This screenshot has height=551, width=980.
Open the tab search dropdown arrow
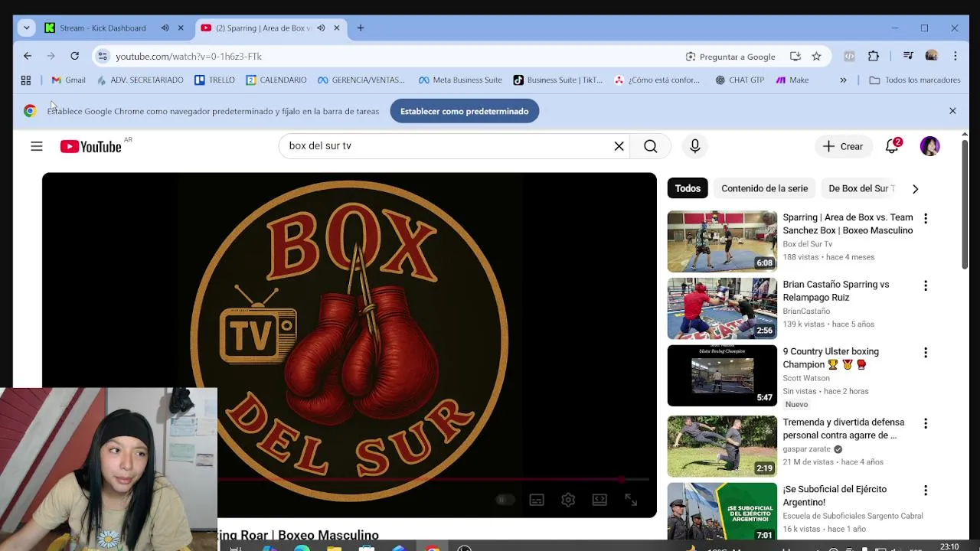pyautogui.click(x=27, y=28)
